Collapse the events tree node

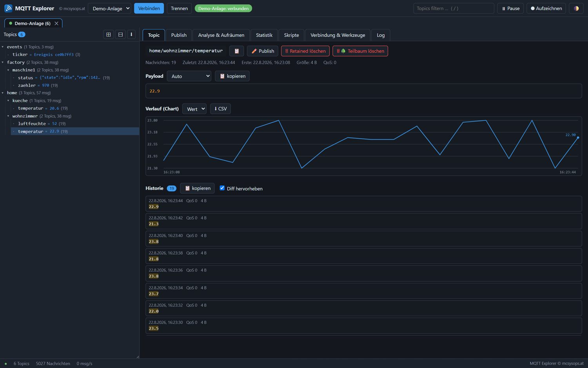point(3,47)
